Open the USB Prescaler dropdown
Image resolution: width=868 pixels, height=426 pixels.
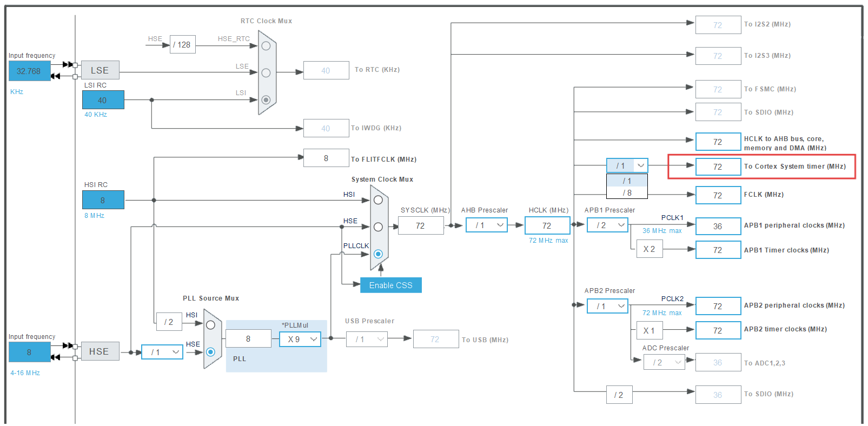point(367,339)
